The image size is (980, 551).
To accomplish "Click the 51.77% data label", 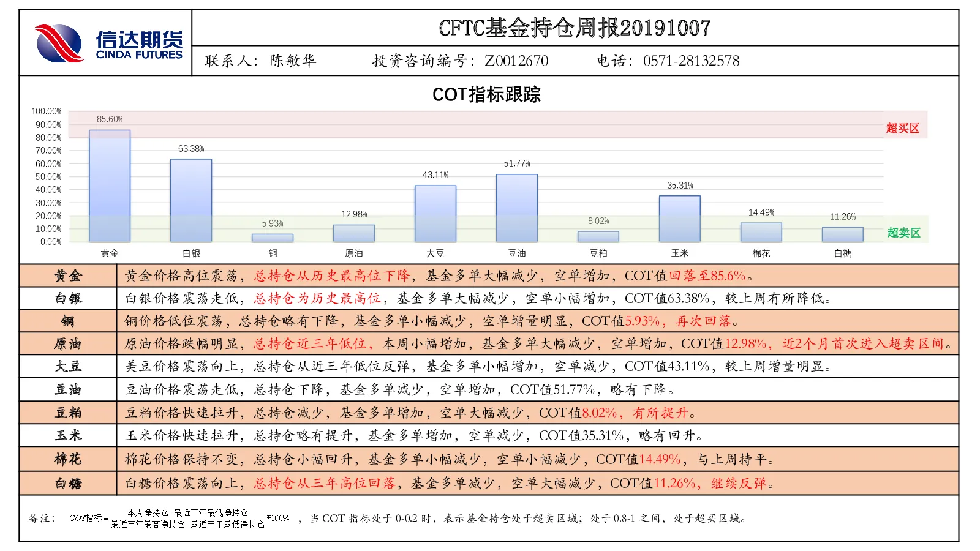I will [x=517, y=163].
